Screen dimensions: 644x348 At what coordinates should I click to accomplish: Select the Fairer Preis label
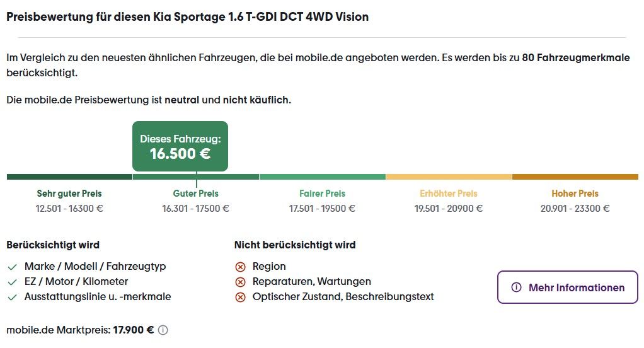coord(323,194)
